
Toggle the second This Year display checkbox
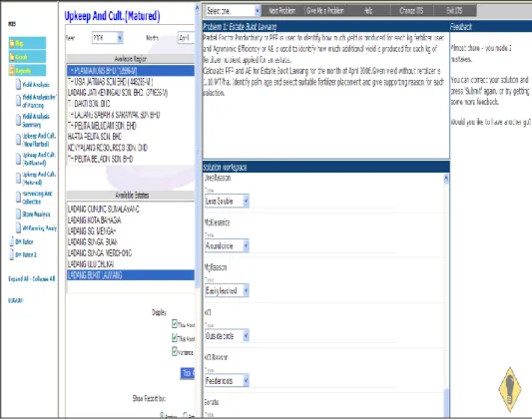pyautogui.click(x=175, y=338)
